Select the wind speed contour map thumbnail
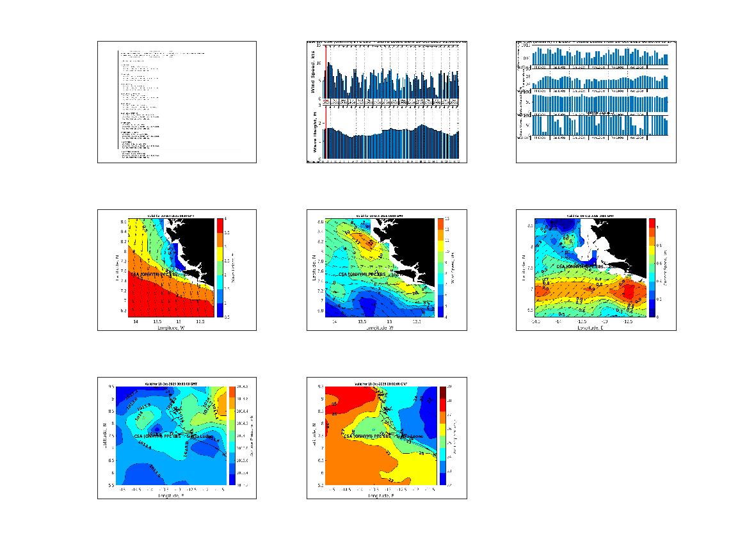 click(x=387, y=270)
